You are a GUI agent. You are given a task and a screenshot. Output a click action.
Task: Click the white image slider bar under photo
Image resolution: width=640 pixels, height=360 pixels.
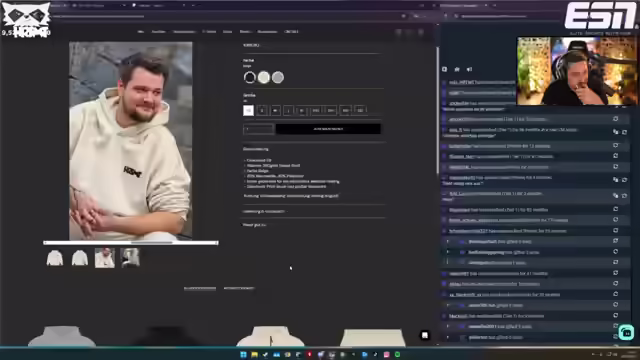click(131, 243)
